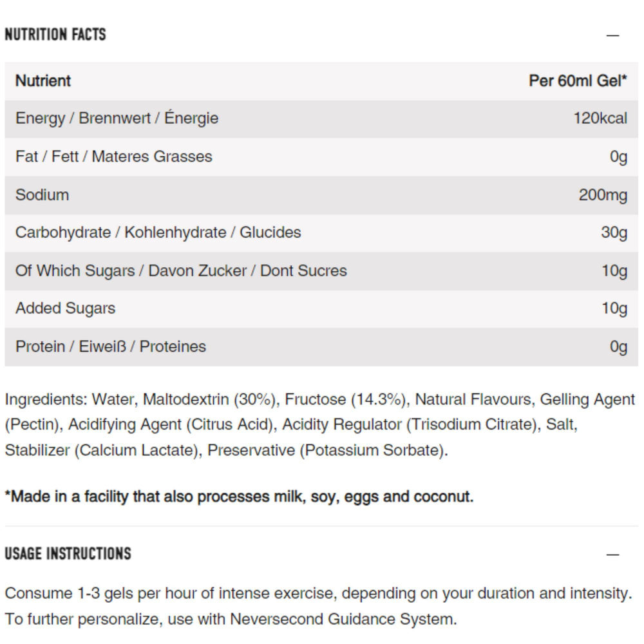
Task: Click the Sodium row label
Action: click(x=42, y=194)
